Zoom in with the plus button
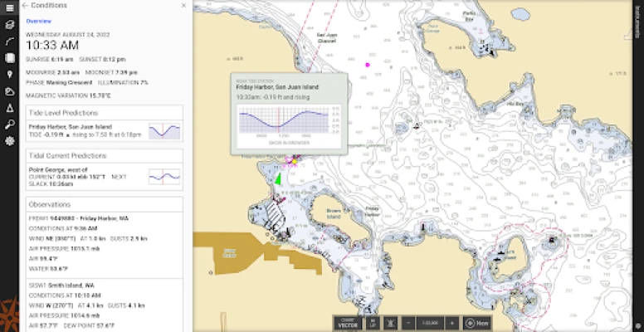 pos(451,322)
